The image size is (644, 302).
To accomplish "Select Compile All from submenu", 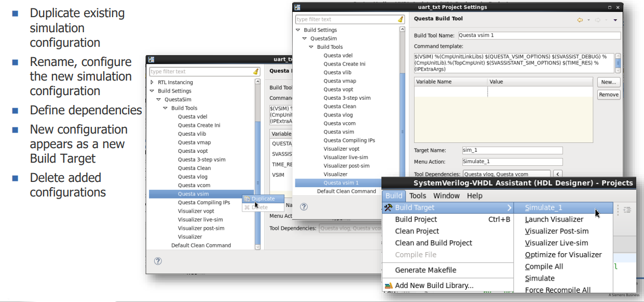I will point(563,267).
